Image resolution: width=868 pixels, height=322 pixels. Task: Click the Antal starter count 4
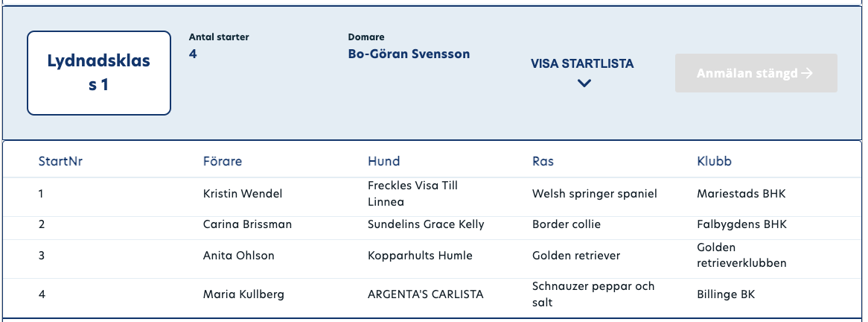(x=193, y=54)
